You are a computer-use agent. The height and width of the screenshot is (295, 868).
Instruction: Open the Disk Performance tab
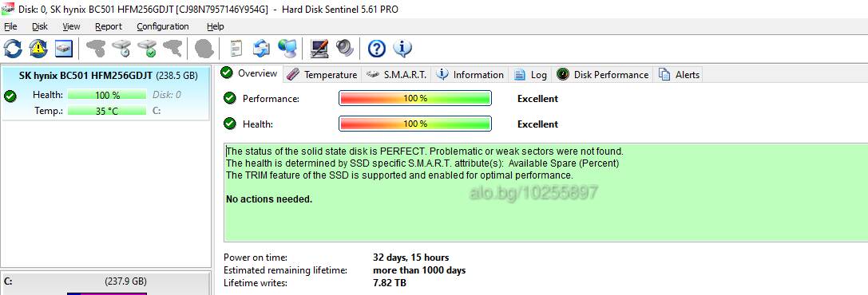click(602, 75)
